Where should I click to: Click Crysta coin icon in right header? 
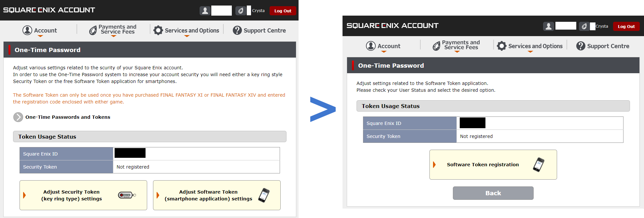584,26
